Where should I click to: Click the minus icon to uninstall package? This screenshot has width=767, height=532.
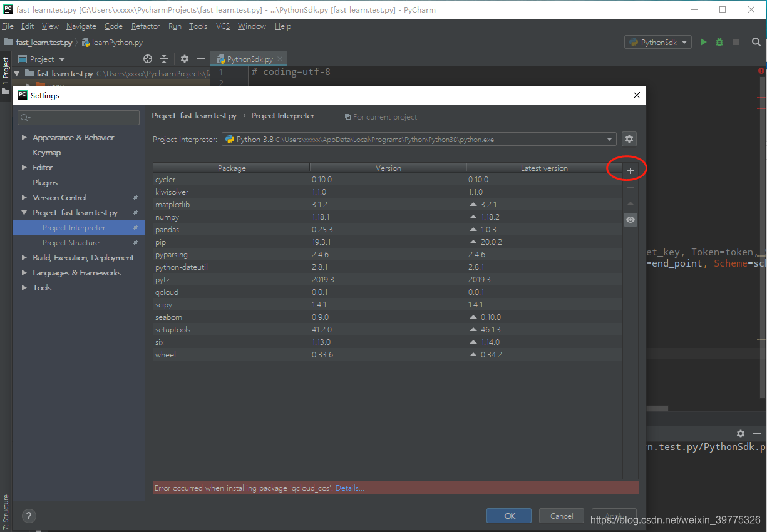pos(631,186)
